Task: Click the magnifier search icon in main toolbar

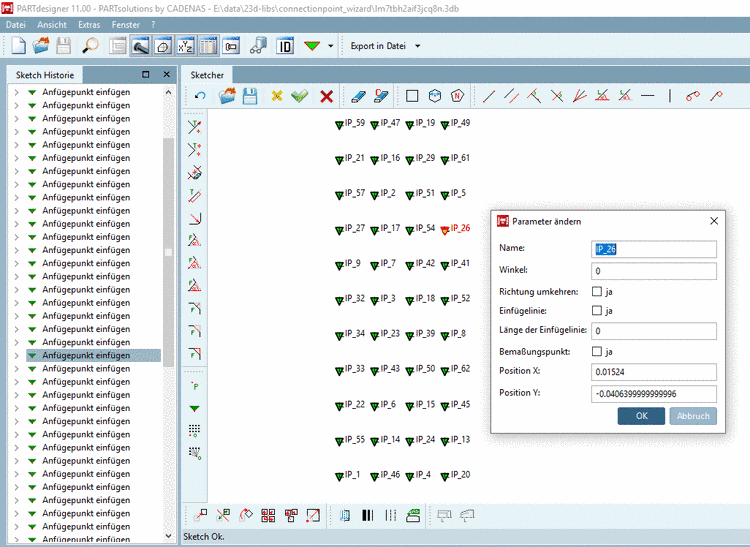Action: coord(90,46)
